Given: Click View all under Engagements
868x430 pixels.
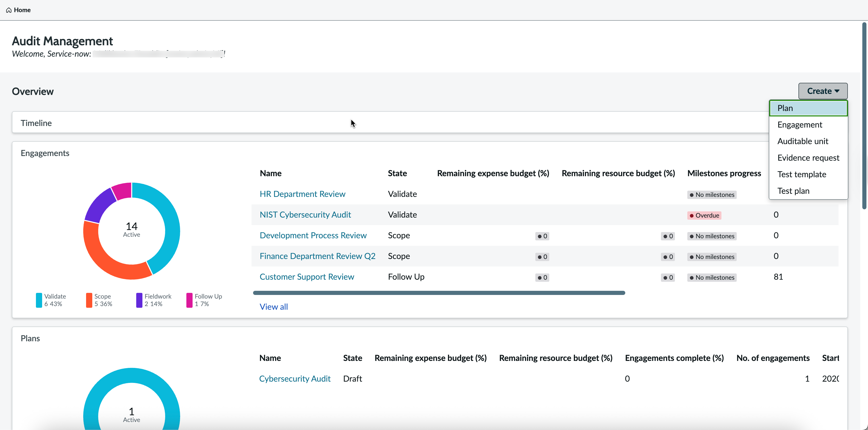Looking at the screenshot, I should [x=273, y=307].
